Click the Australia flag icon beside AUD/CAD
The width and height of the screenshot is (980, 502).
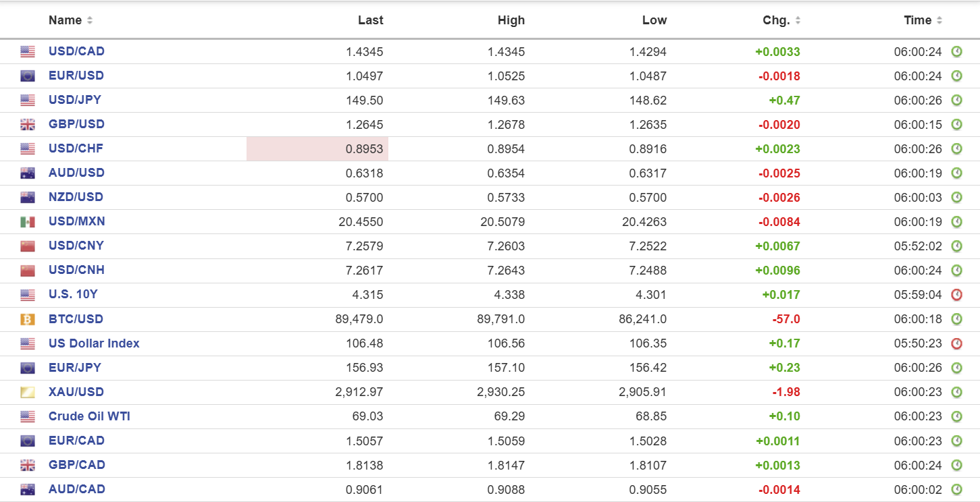pyautogui.click(x=28, y=489)
